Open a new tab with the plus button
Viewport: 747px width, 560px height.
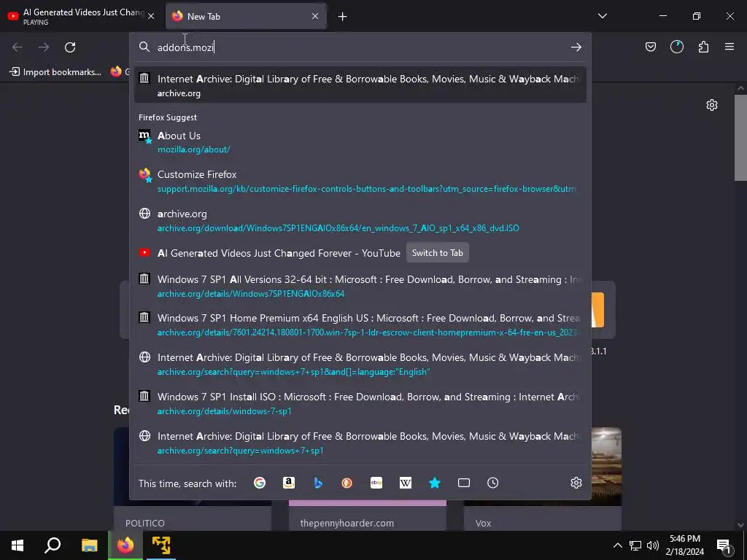point(343,17)
